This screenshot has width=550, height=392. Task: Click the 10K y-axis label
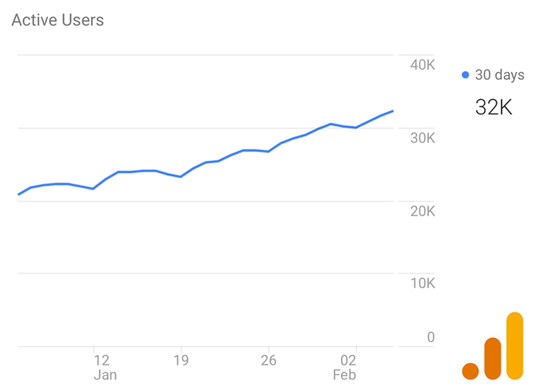[x=422, y=283]
